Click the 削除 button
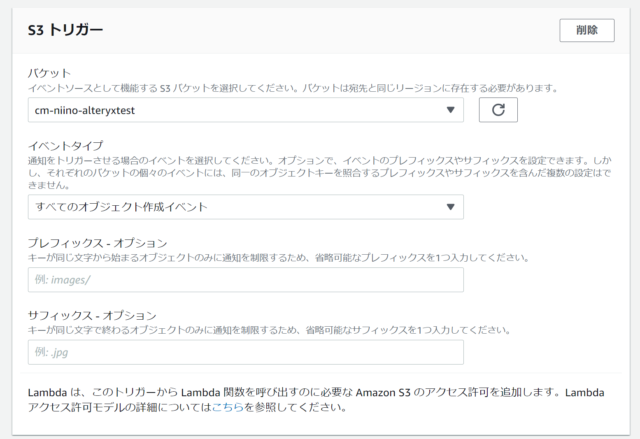Image resolution: width=640 pixels, height=439 pixels. tap(587, 30)
